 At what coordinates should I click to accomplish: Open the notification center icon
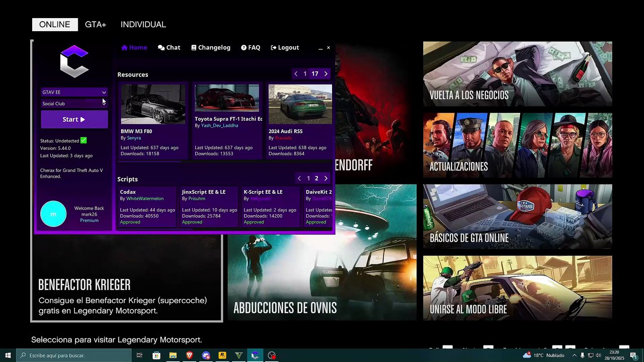(x=633, y=355)
